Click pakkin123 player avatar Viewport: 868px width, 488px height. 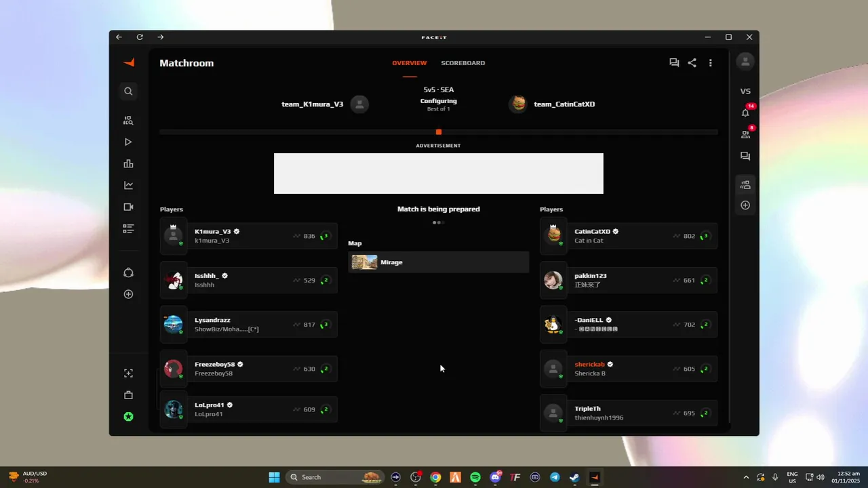click(553, 281)
